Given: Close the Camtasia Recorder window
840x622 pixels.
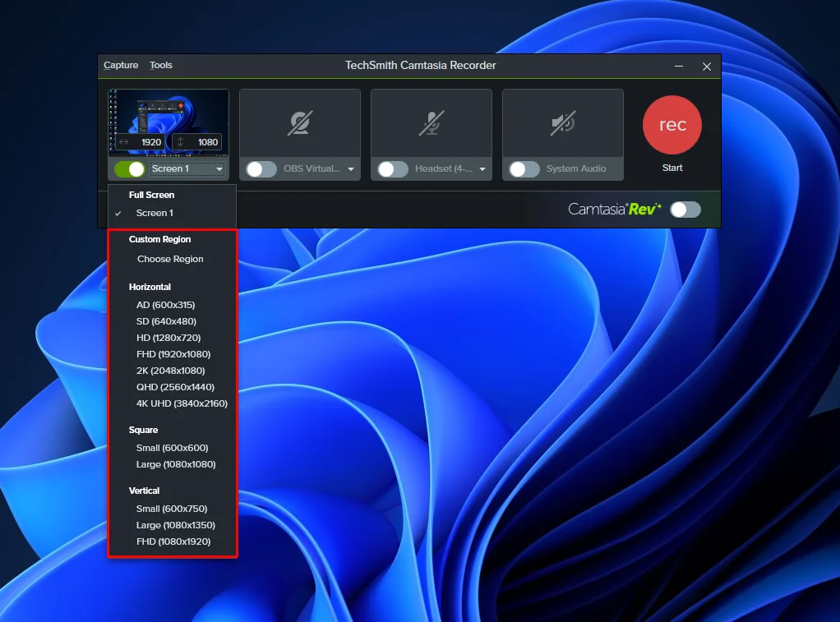Looking at the screenshot, I should 707,66.
